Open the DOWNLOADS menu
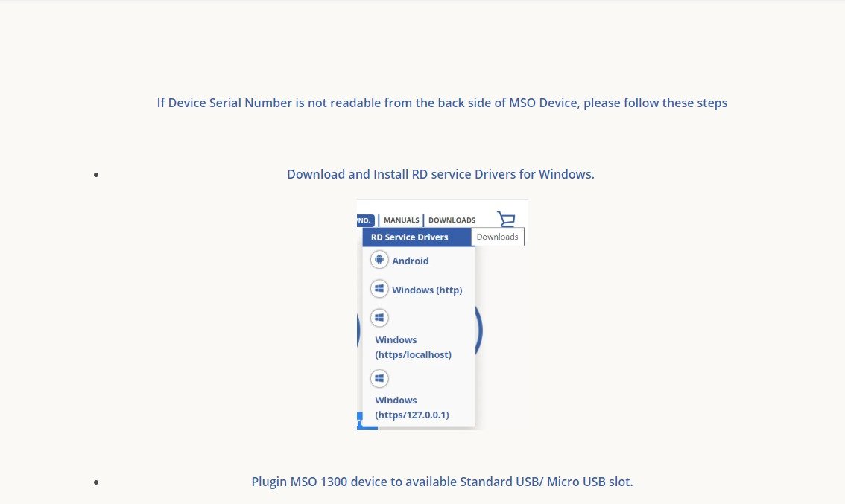Image resolution: width=845 pixels, height=504 pixels. point(452,220)
